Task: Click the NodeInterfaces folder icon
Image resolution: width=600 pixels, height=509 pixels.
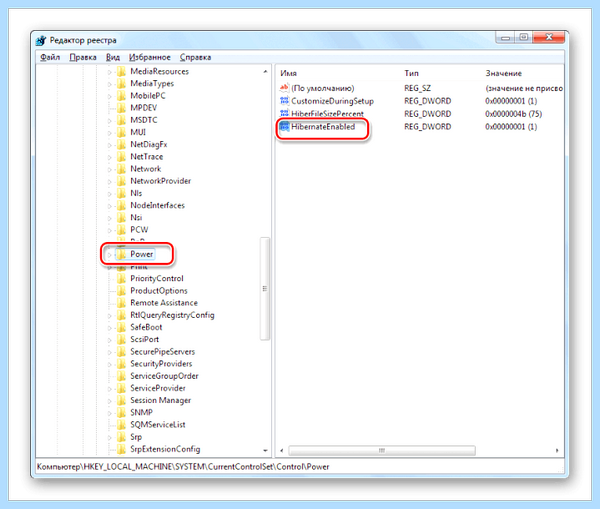Action: (121, 206)
